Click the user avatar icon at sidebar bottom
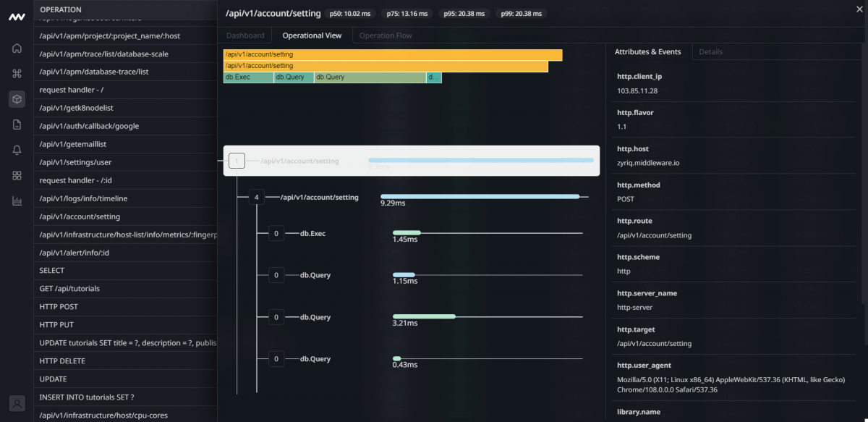Viewport: 868px width, 422px height. 17,403
